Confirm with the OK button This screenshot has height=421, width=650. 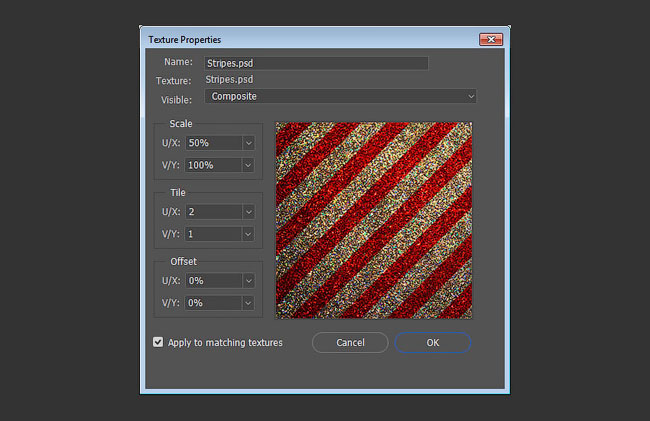[x=433, y=343]
